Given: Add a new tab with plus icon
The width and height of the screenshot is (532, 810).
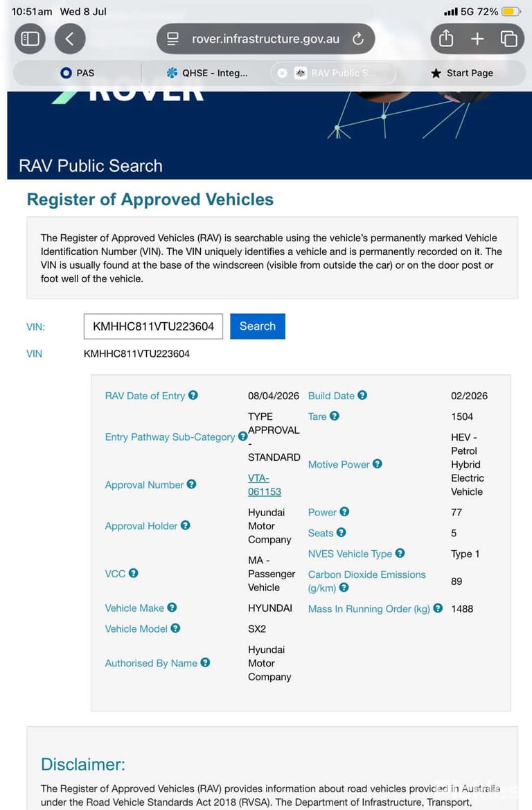Looking at the screenshot, I should pos(477,39).
